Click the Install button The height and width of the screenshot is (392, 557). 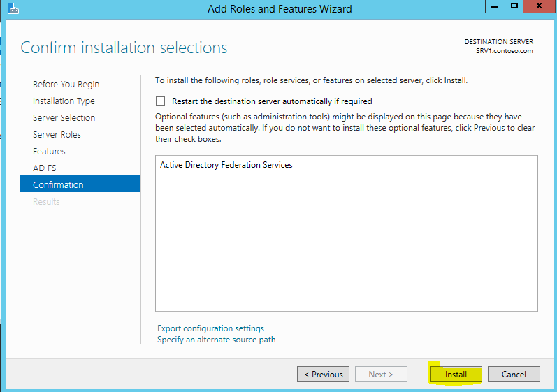pyautogui.click(x=456, y=375)
